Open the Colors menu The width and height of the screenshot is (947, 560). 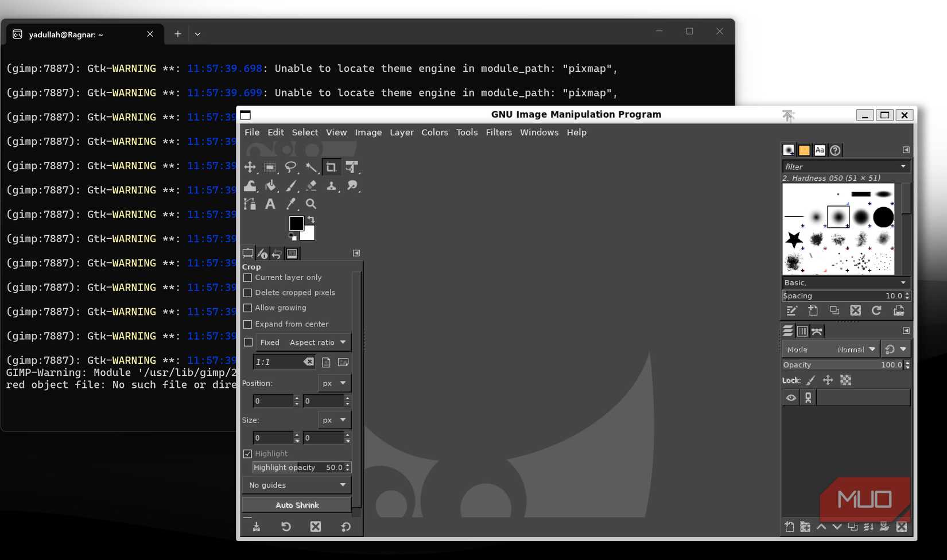click(x=434, y=133)
